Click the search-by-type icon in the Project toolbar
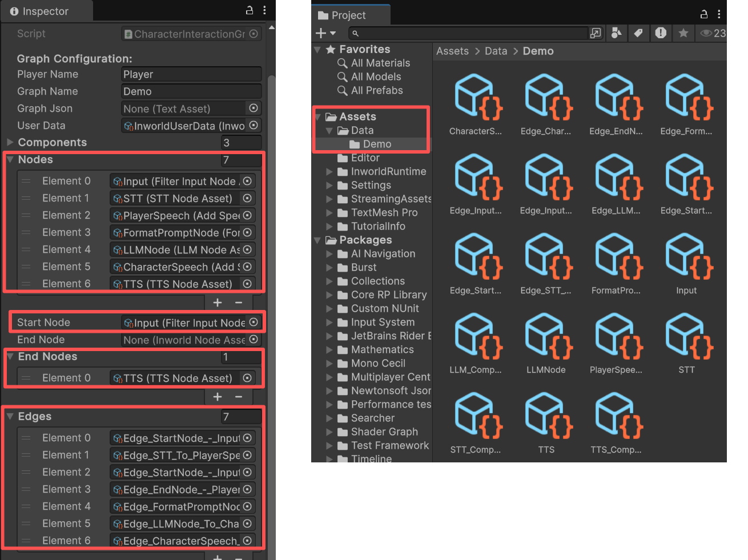 point(616,33)
